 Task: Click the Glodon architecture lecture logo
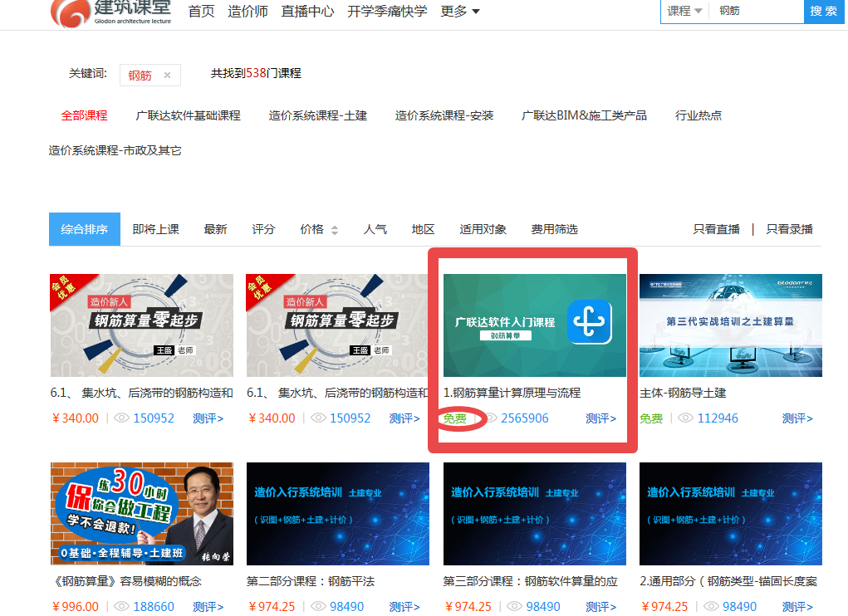pyautogui.click(x=111, y=13)
